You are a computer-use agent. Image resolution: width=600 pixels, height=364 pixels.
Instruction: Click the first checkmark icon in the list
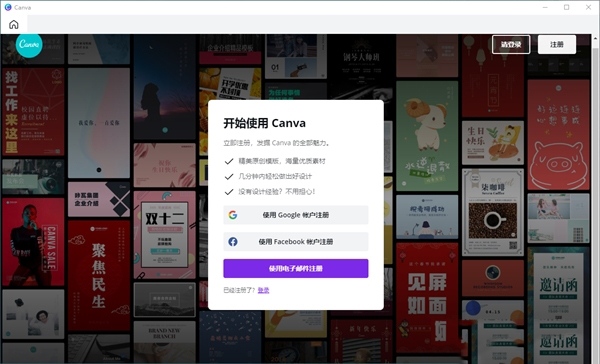[x=229, y=161]
